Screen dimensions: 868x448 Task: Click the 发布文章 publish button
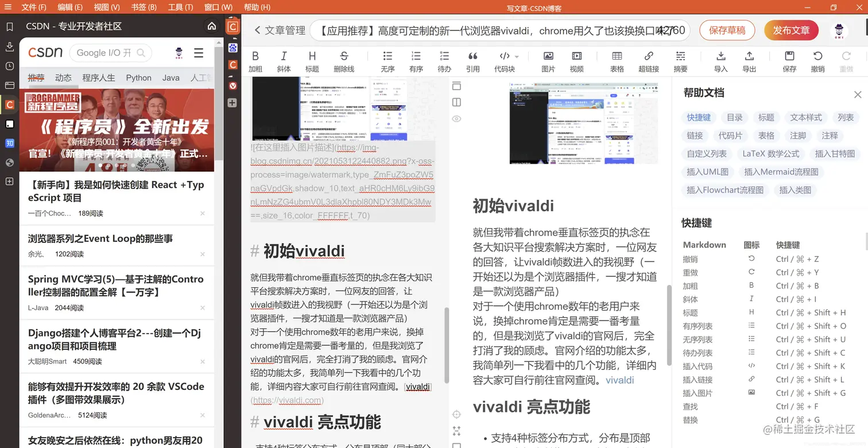pyautogui.click(x=791, y=32)
